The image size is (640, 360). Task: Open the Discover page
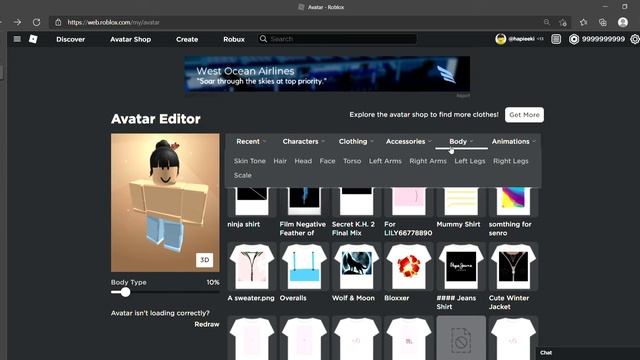tap(71, 39)
